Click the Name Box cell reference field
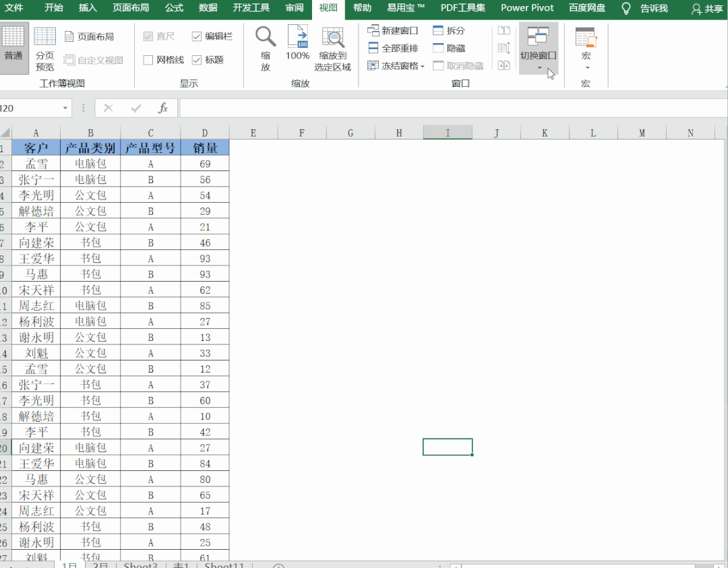Viewport: 728px width, 568px height. pyautogui.click(x=30, y=108)
